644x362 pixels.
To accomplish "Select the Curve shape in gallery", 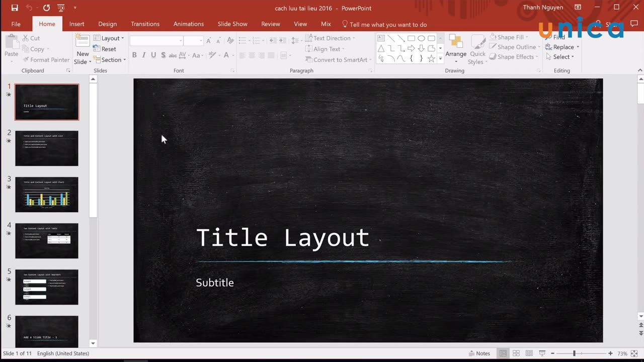I will [x=401, y=58].
